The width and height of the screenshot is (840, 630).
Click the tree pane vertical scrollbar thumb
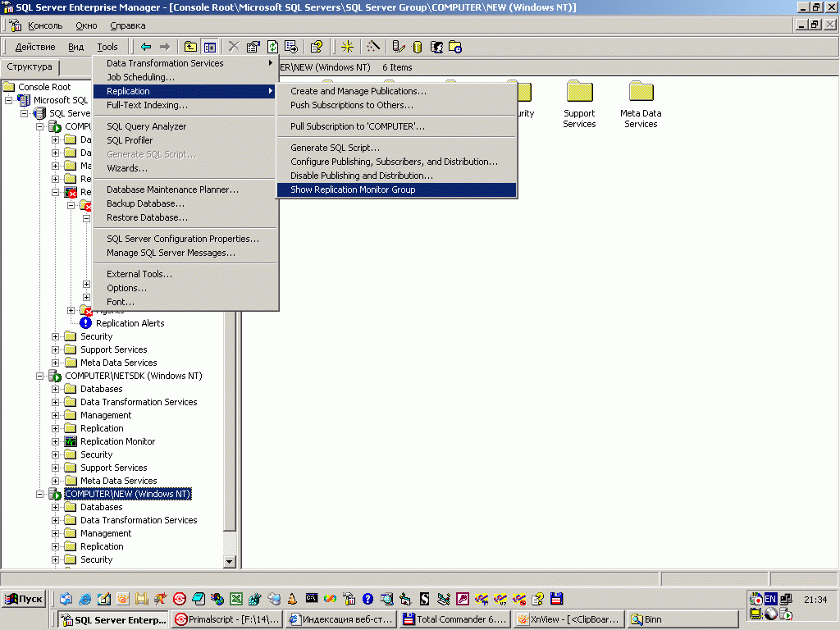coord(230,421)
